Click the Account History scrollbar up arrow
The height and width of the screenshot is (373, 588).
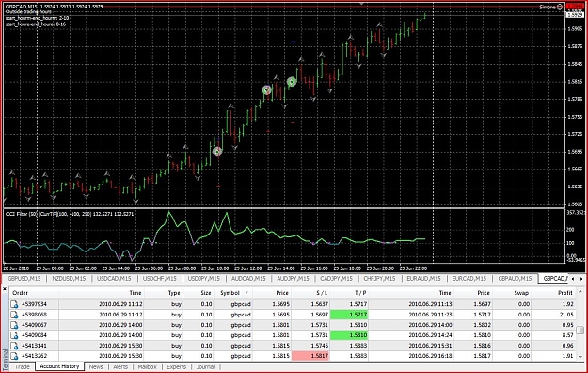[580, 291]
